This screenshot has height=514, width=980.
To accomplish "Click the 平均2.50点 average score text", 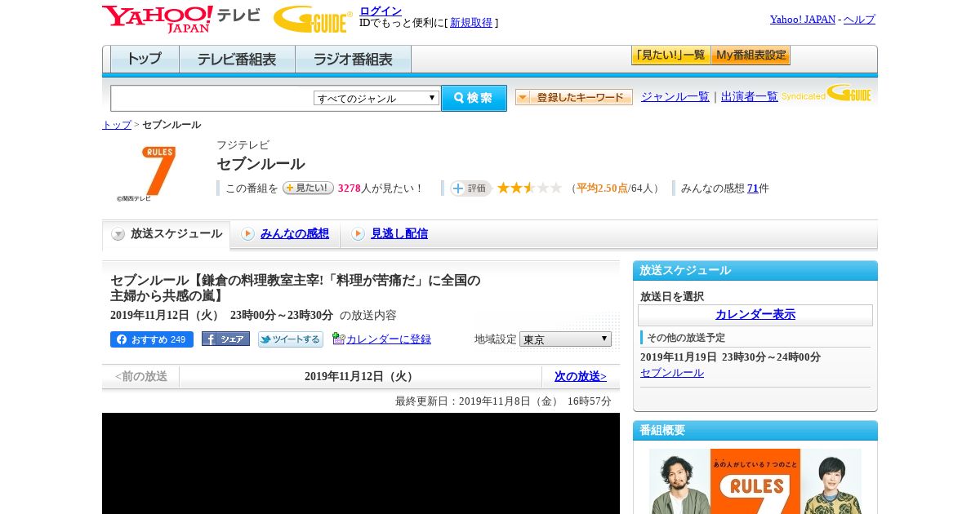I will [602, 188].
